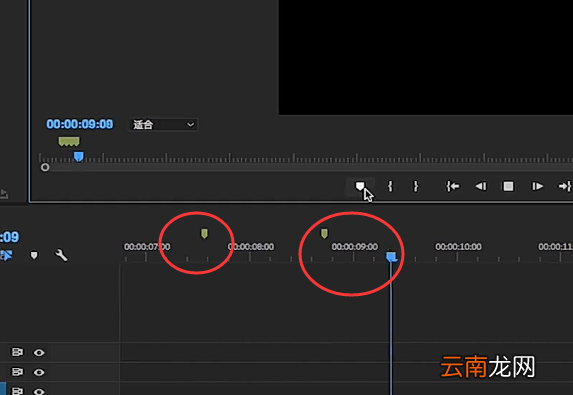Select the green marker on the program monitor ruler
The image size is (573, 395).
(x=69, y=141)
